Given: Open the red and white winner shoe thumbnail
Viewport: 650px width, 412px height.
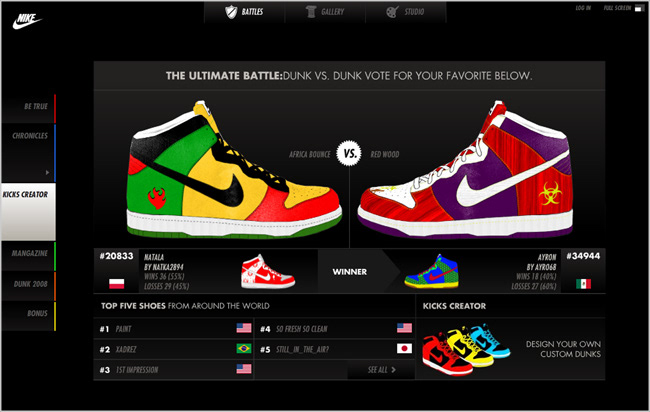Looking at the screenshot, I should click(x=268, y=271).
